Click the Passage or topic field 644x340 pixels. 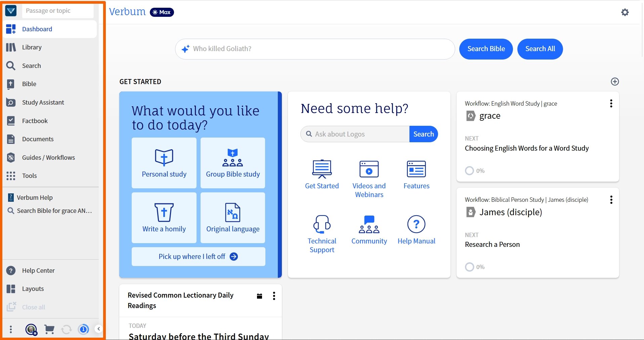[x=58, y=11]
